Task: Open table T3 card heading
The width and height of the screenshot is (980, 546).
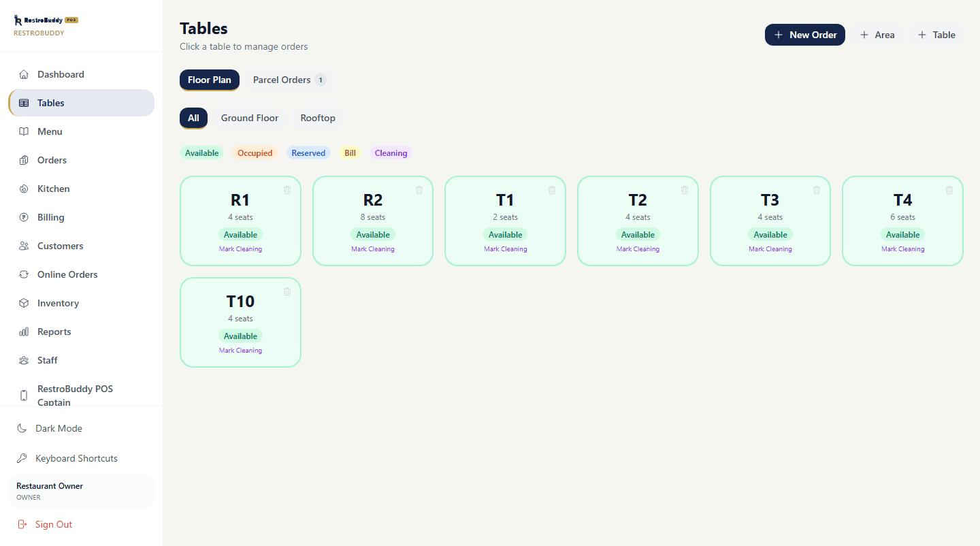Action: click(770, 200)
